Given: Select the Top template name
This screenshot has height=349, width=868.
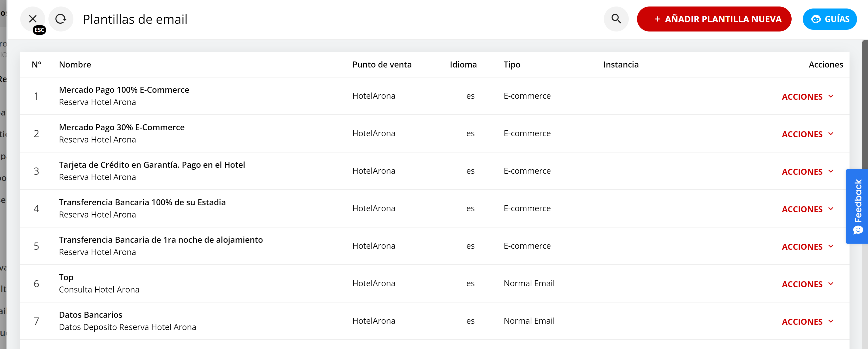Looking at the screenshot, I should point(66,277).
